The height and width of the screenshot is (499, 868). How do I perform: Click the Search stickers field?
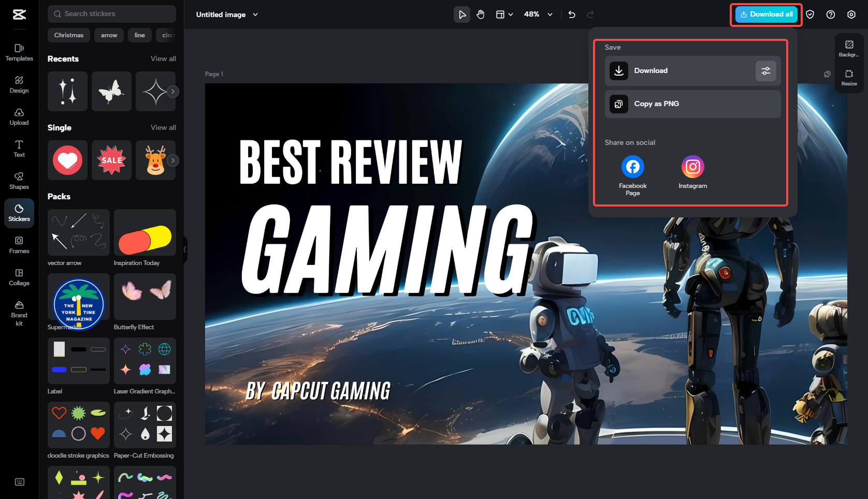pos(112,14)
